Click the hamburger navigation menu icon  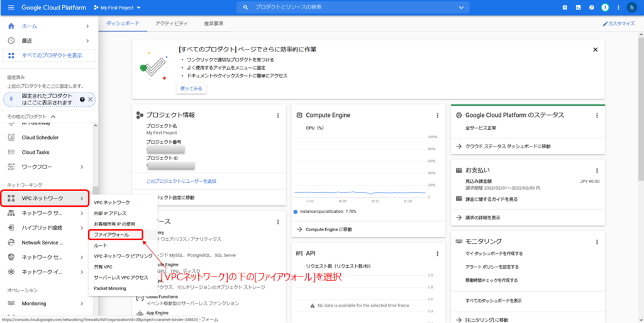click(10, 8)
